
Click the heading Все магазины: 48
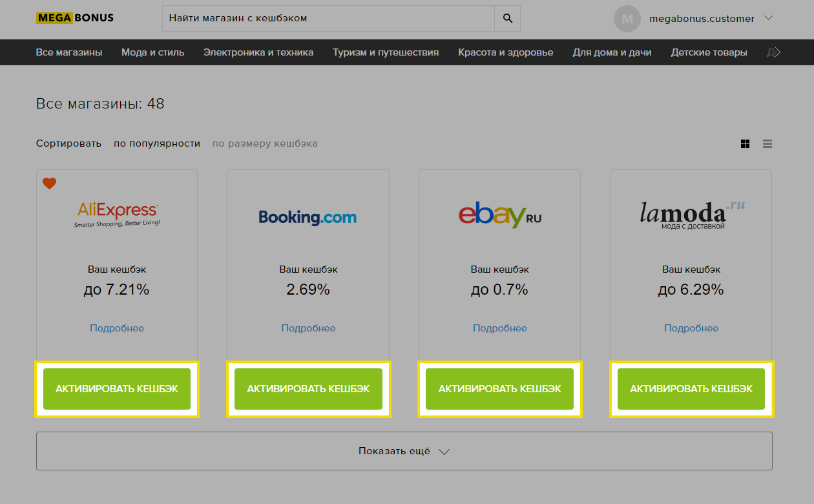(x=100, y=103)
